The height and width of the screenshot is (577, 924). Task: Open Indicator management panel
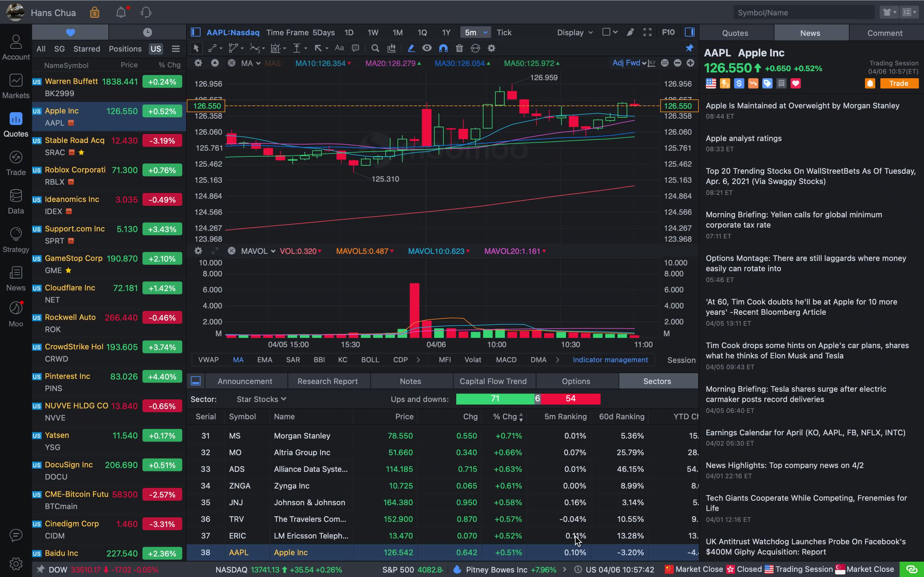(610, 360)
